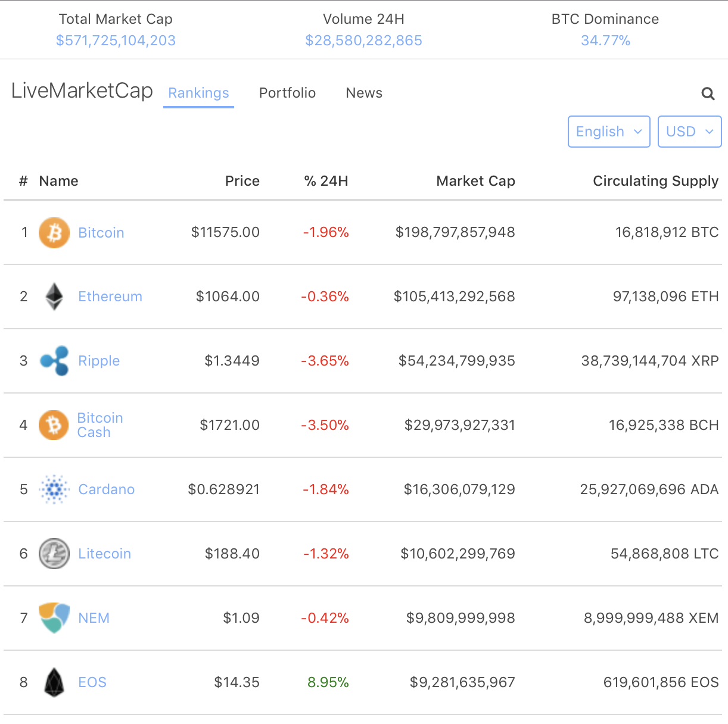Click the Litecoin name link
Screen dimensions: 728x724
click(x=105, y=554)
